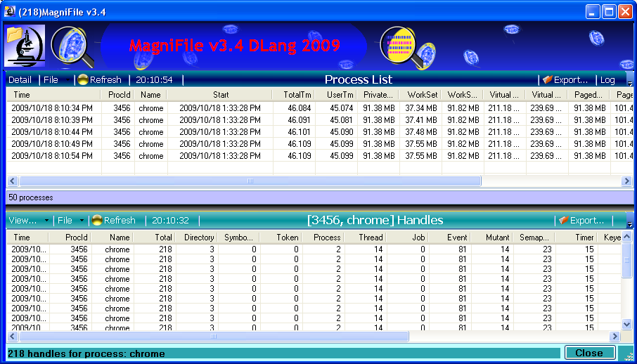637x364 pixels.
Task: Click the Process List title
Action: pos(359,79)
